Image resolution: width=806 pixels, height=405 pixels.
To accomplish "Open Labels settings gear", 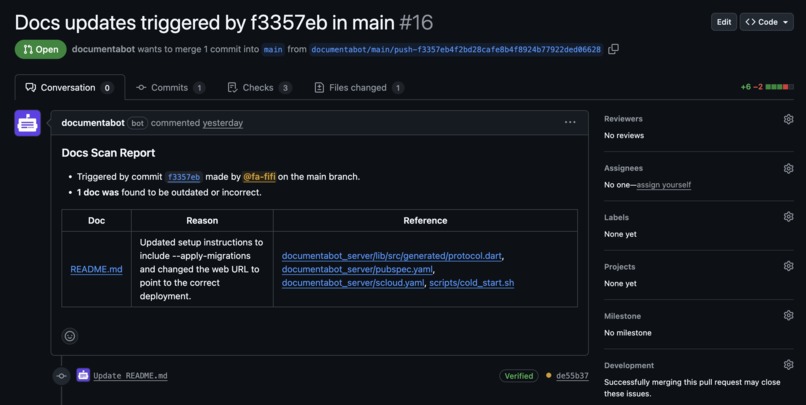I will (789, 217).
